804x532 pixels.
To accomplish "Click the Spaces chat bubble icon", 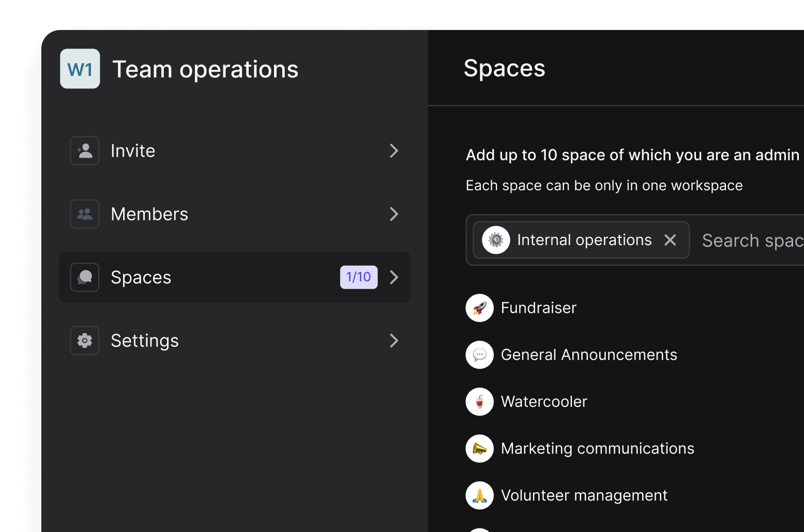I will click(x=84, y=277).
